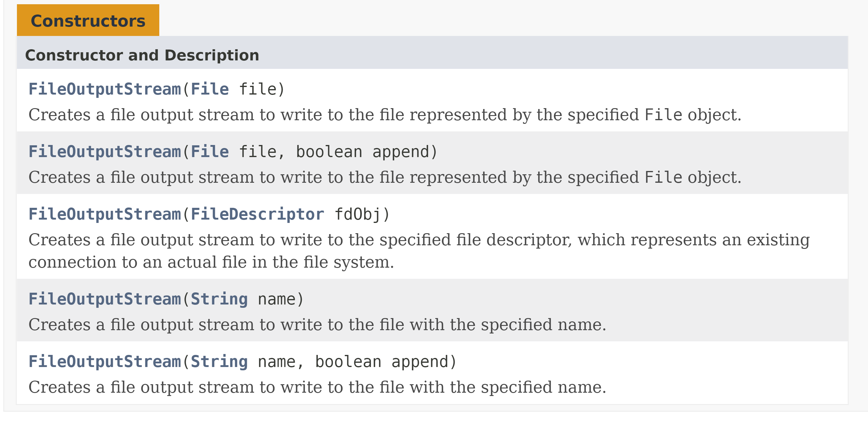
Task: Click 'boolean append' in the String constructor signature
Action: 381,362
